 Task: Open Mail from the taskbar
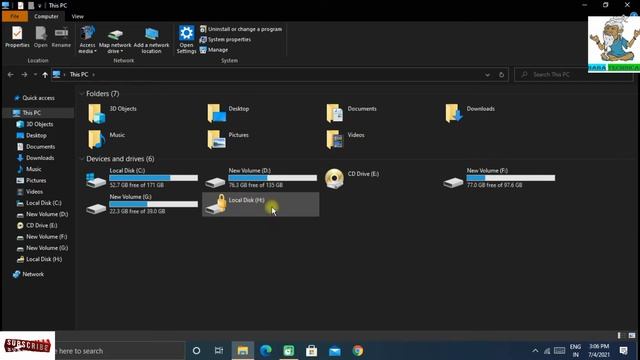coord(335,351)
